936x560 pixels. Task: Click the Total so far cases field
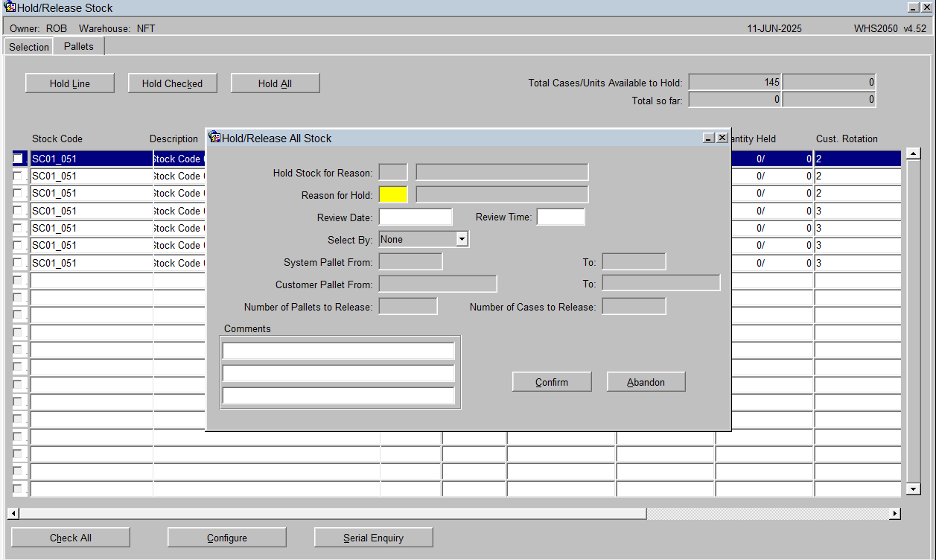click(735, 100)
